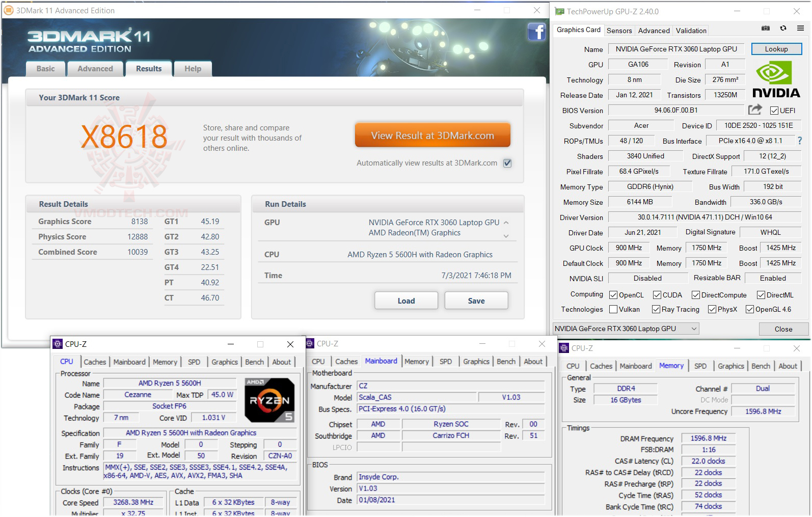Click the Physics Score value 12888
Screen dimensions: 812x517
click(138, 237)
